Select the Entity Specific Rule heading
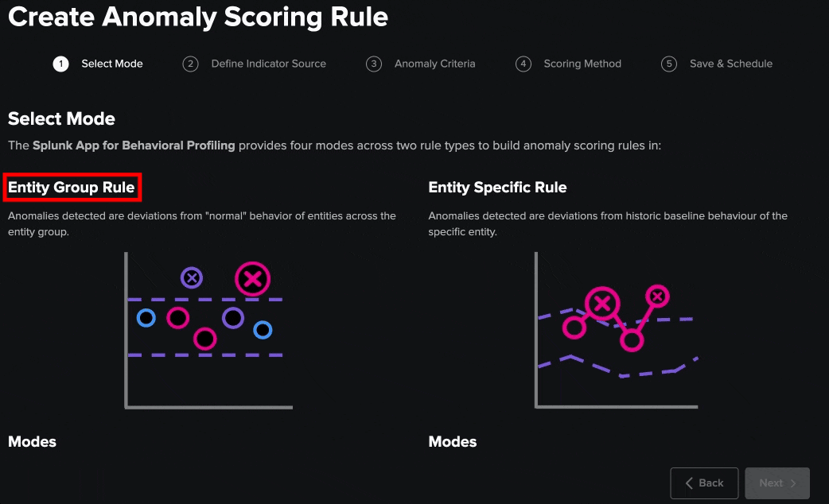829x504 pixels. (x=497, y=188)
